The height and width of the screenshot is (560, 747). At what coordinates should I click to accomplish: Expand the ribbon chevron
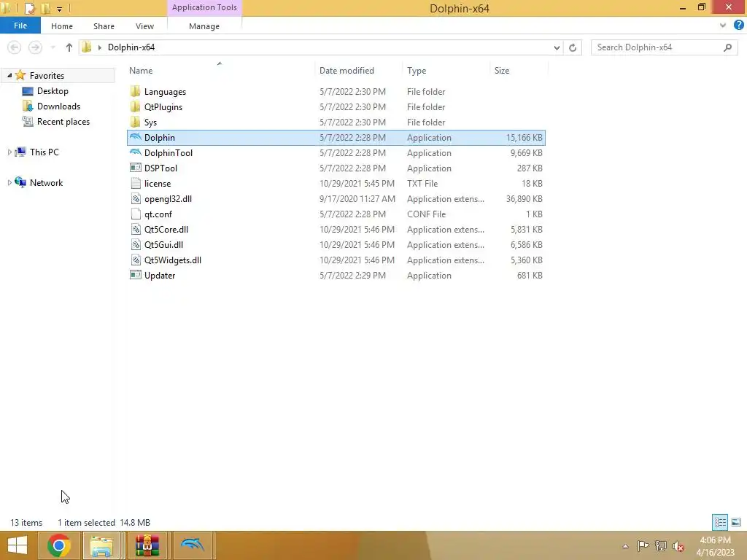723,26
